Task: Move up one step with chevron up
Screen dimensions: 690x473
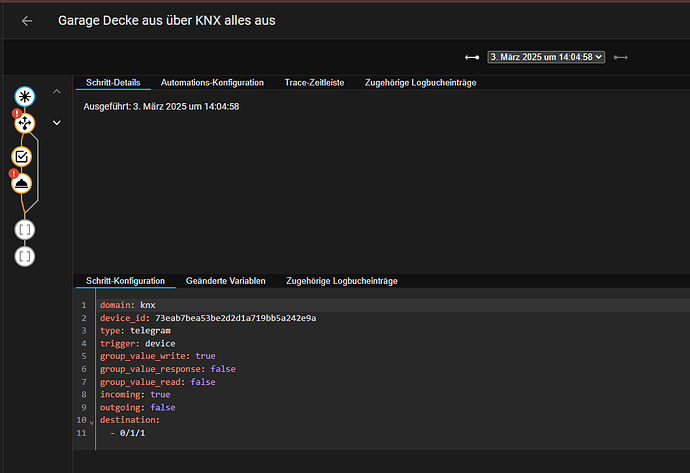Action: coord(57,92)
